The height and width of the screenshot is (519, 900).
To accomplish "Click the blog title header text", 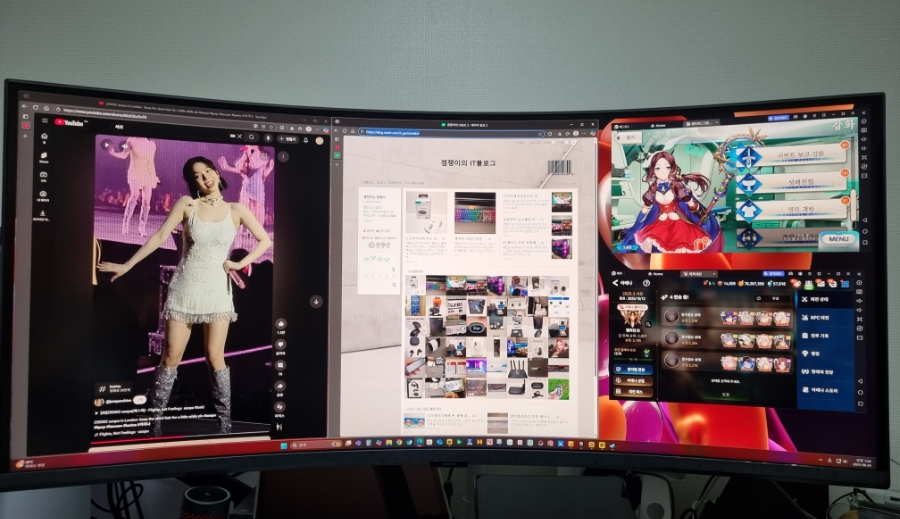I will [467, 163].
